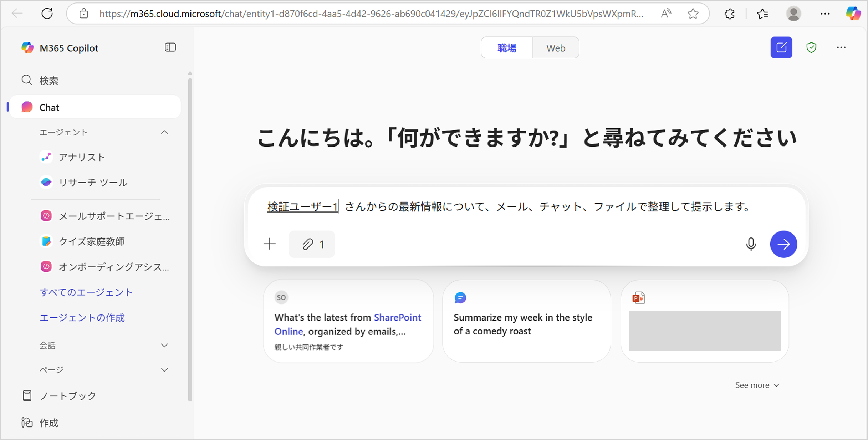Open the Edge settings three-dot menu
Viewport: 868px width, 440px height.
click(x=825, y=14)
